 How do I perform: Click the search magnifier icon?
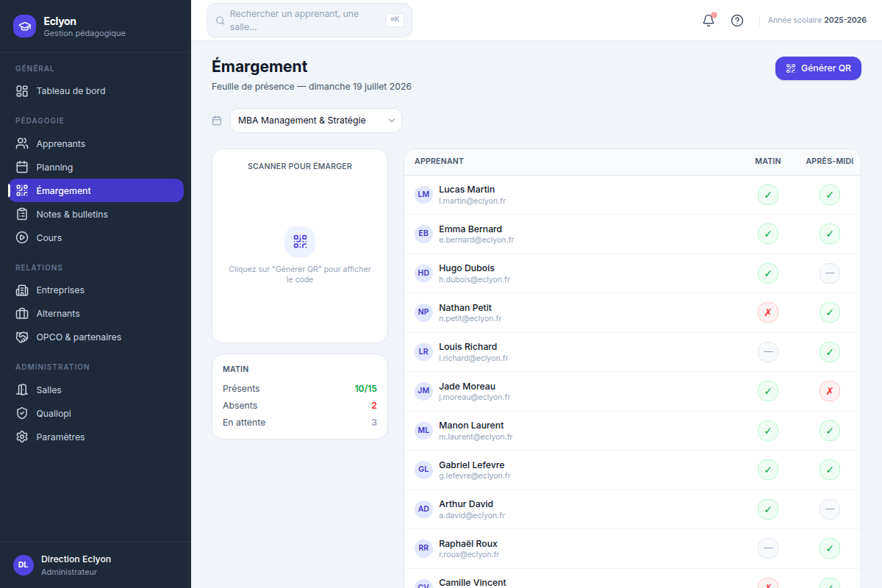220,21
